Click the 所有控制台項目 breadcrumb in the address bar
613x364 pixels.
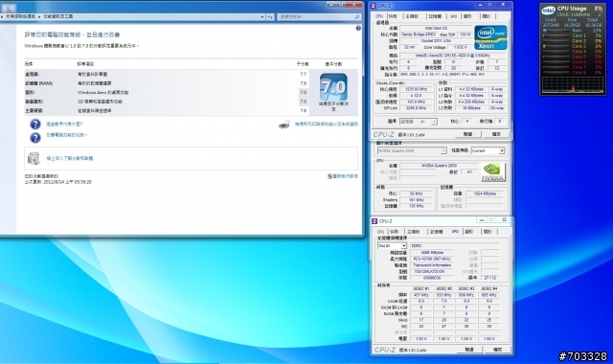tap(20, 16)
